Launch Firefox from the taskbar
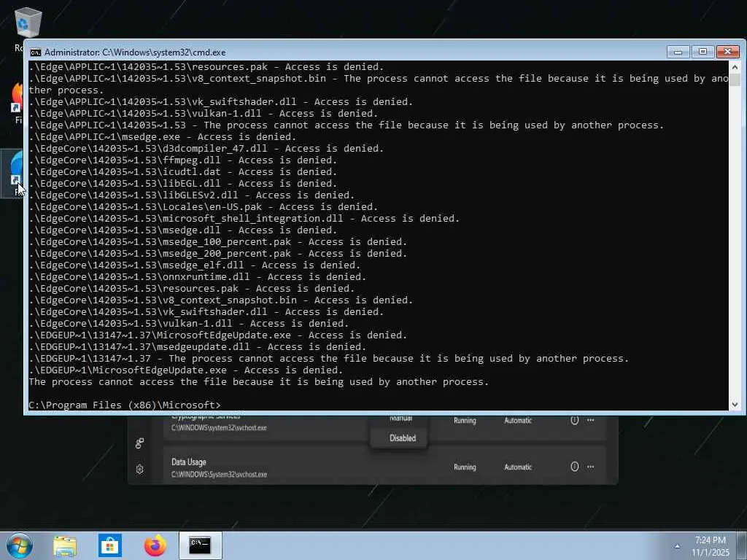Image resolution: width=747 pixels, height=560 pixels. [x=155, y=545]
